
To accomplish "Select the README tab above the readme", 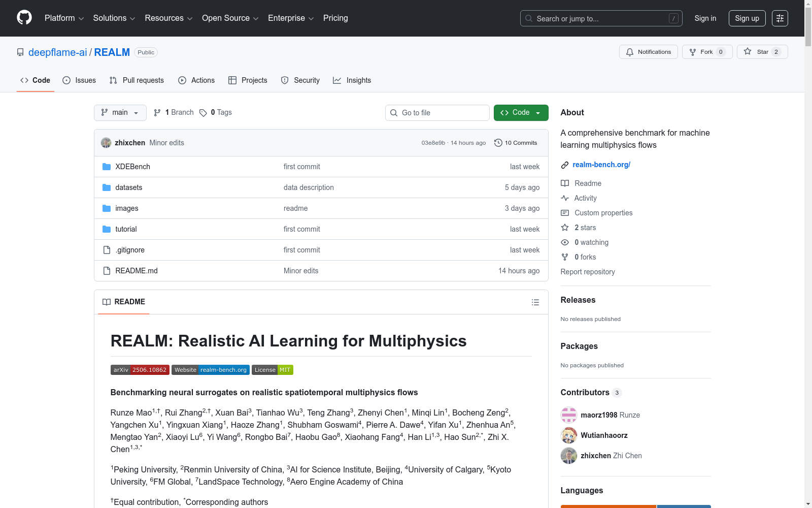I will (124, 302).
